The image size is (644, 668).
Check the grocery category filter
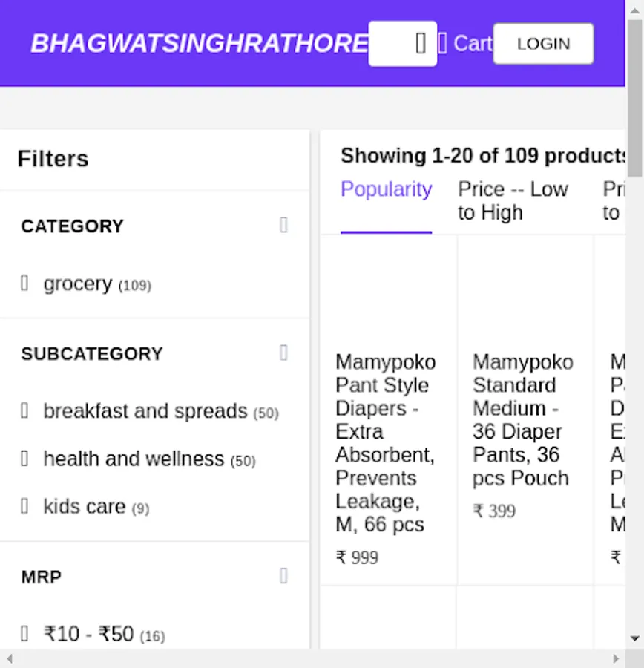point(24,283)
